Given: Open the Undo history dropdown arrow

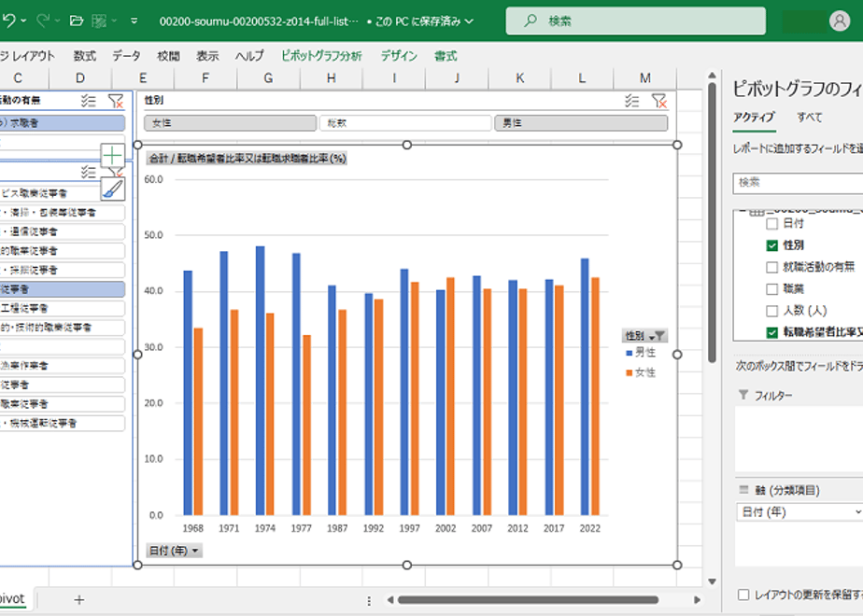Looking at the screenshot, I should point(23,21).
